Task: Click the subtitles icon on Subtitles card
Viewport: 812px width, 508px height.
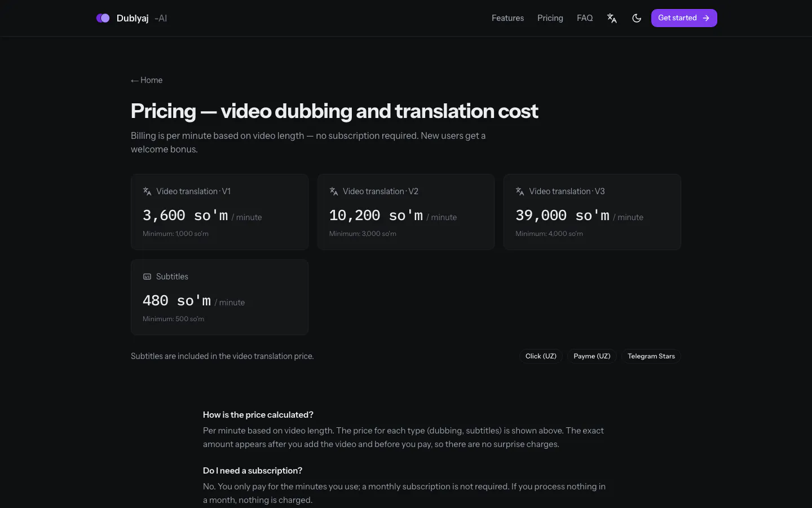Action: click(147, 277)
